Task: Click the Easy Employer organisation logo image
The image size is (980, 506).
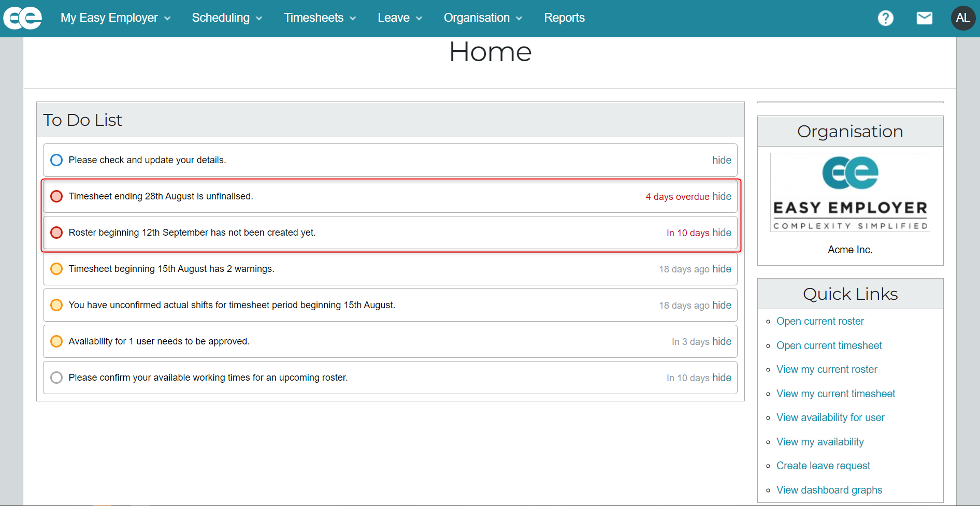Action: 850,192
